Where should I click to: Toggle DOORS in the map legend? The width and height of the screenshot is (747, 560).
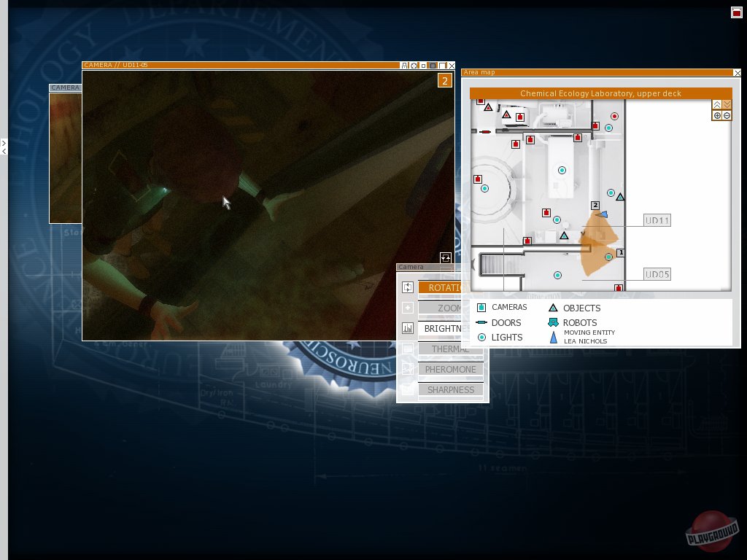499,322
